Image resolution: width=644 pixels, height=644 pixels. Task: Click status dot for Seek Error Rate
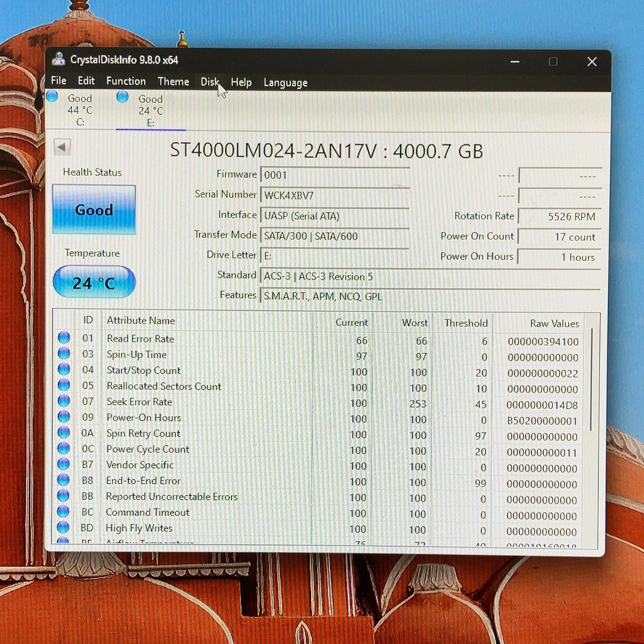(x=64, y=400)
